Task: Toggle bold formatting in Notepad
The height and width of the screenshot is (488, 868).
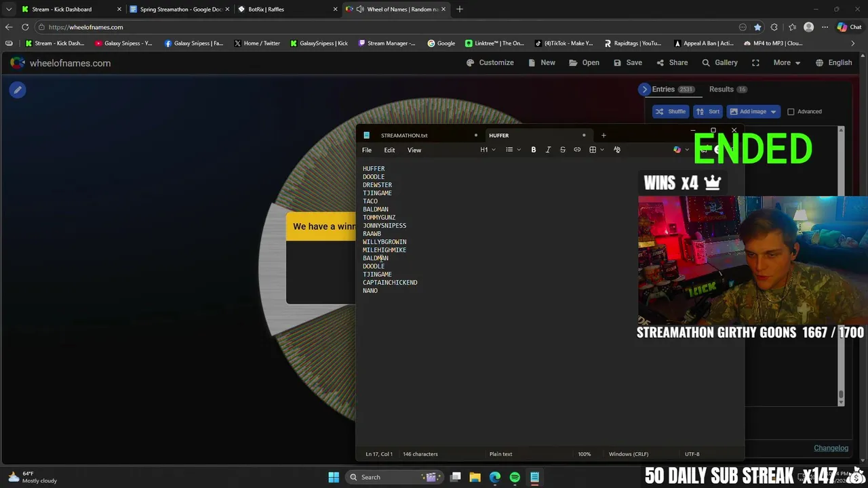Action: click(534, 150)
